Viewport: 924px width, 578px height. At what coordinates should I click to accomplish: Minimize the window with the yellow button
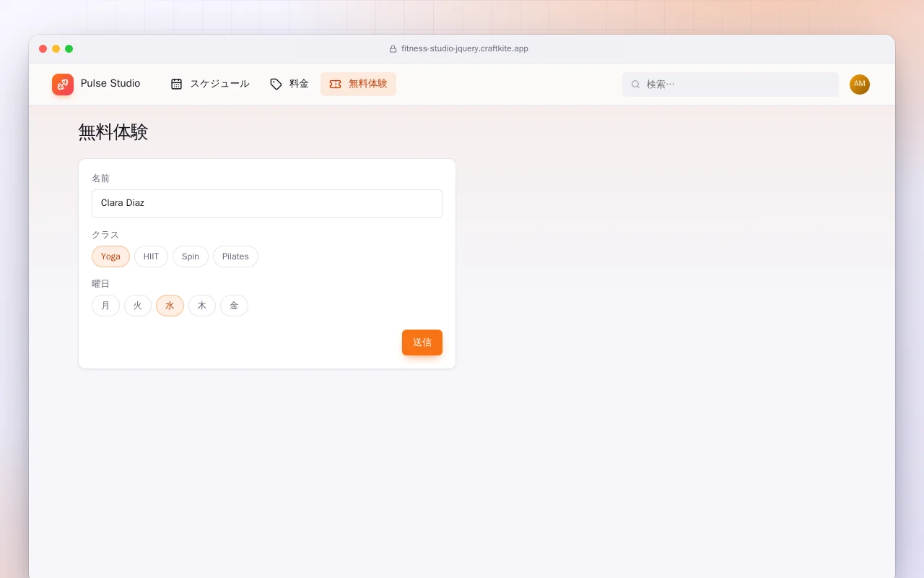[56, 49]
